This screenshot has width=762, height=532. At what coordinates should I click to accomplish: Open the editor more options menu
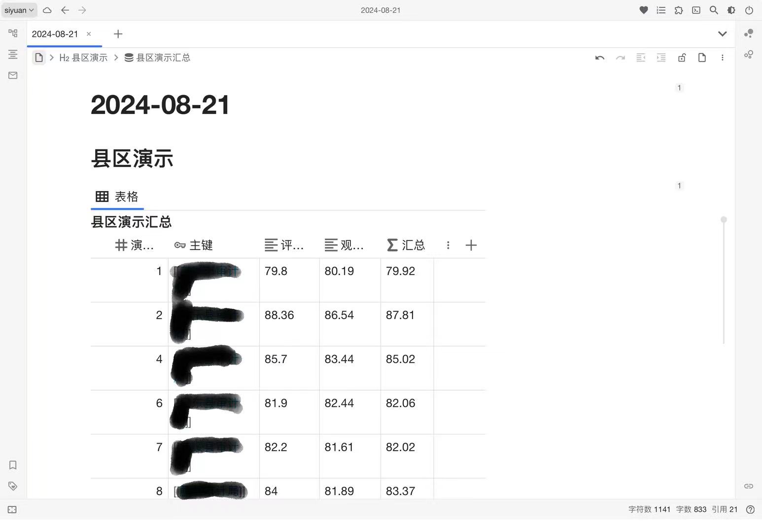pos(723,58)
